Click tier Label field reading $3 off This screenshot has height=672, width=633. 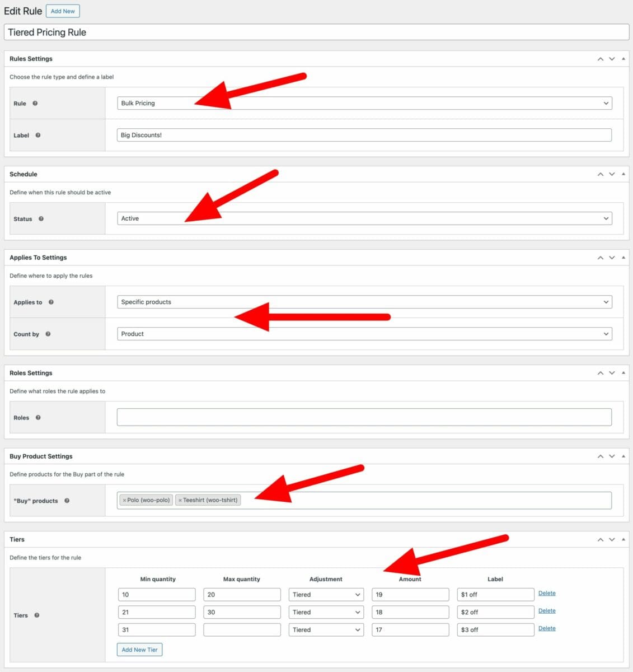coord(496,630)
